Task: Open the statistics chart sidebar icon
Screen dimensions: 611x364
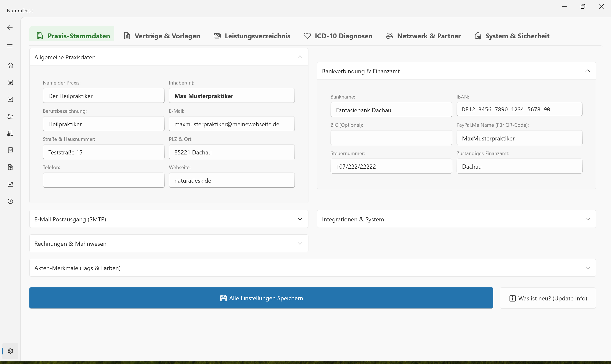Action: point(10,184)
